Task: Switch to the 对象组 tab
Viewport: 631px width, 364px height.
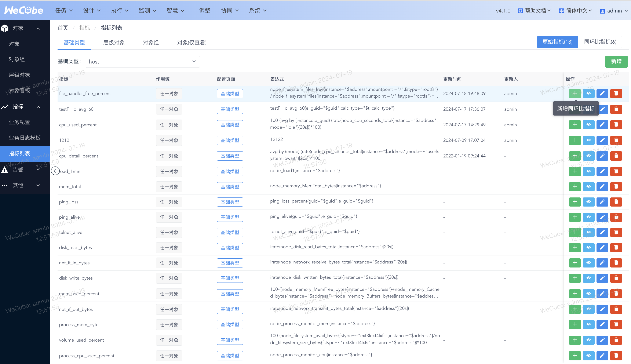Action: [x=151, y=43]
